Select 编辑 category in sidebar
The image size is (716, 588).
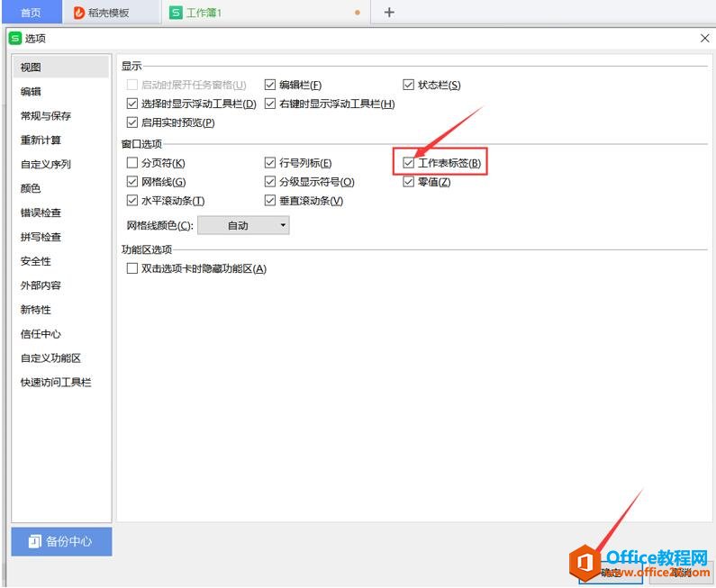[60, 92]
